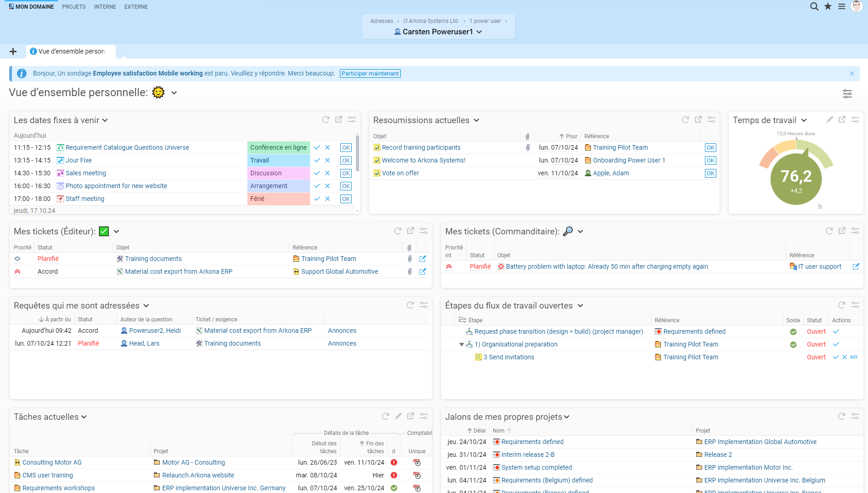Open favorites star icon in header
This screenshot has width=868, height=493.
click(828, 6)
